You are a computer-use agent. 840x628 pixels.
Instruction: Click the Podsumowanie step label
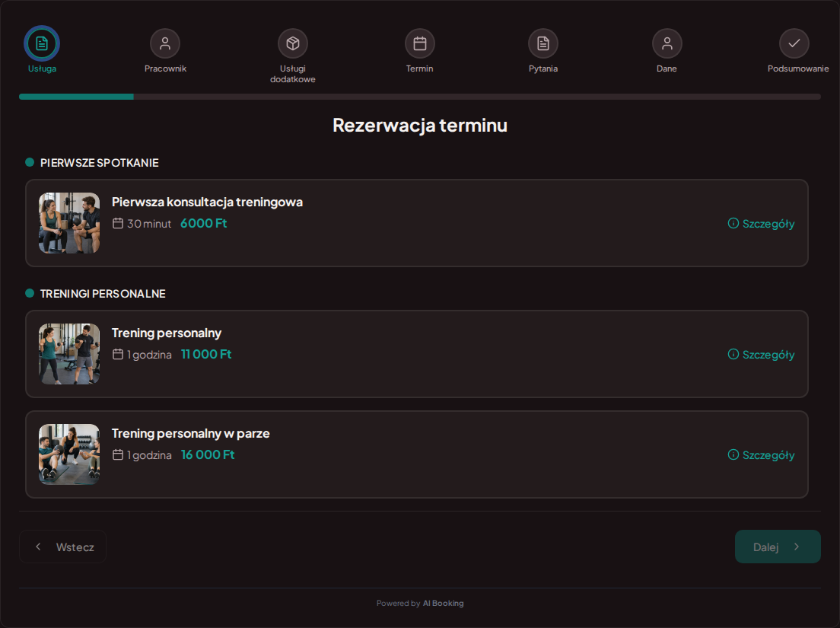797,69
